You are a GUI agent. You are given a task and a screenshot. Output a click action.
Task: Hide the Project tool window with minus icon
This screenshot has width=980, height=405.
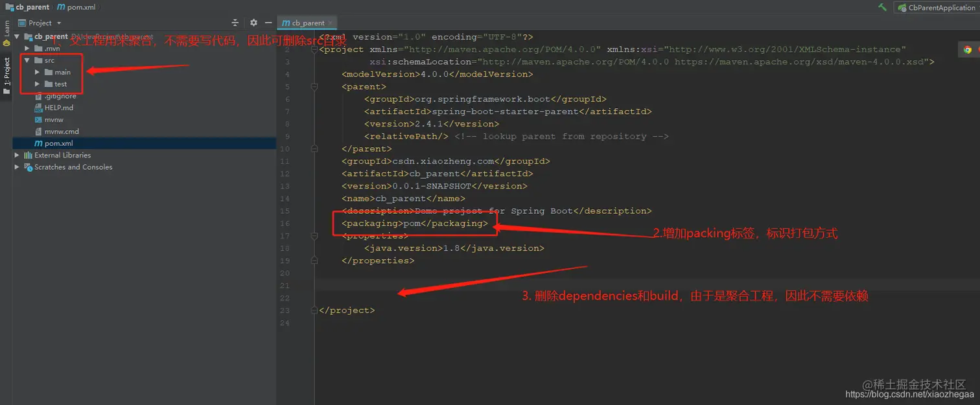(268, 23)
